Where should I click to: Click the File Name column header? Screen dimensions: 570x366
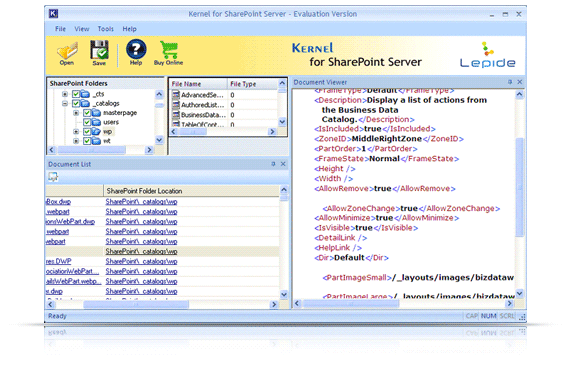[x=198, y=84]
